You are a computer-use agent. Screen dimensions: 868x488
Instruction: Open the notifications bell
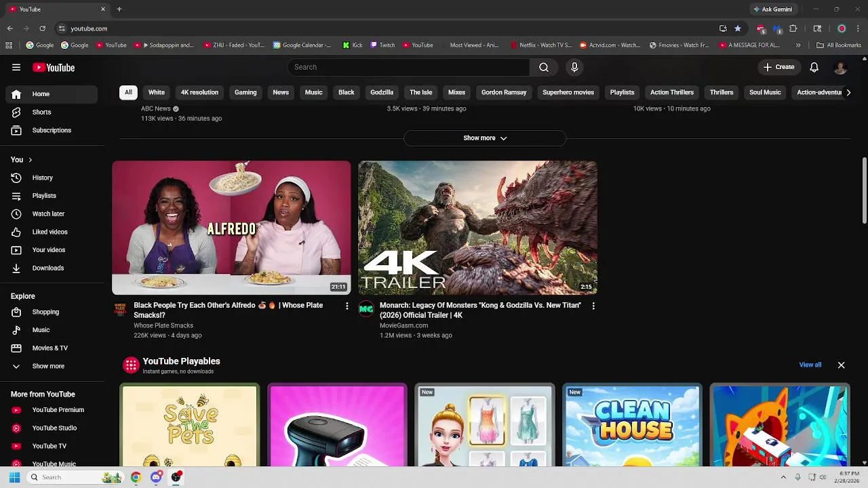[814, 67]
